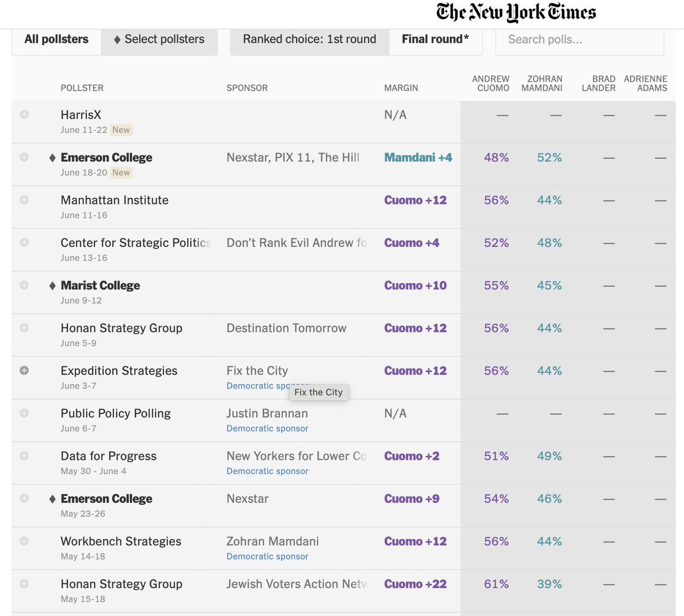Expand the Public Policy Polling row
The height and width of the screenshot is (616, 684).
(24, 413)
